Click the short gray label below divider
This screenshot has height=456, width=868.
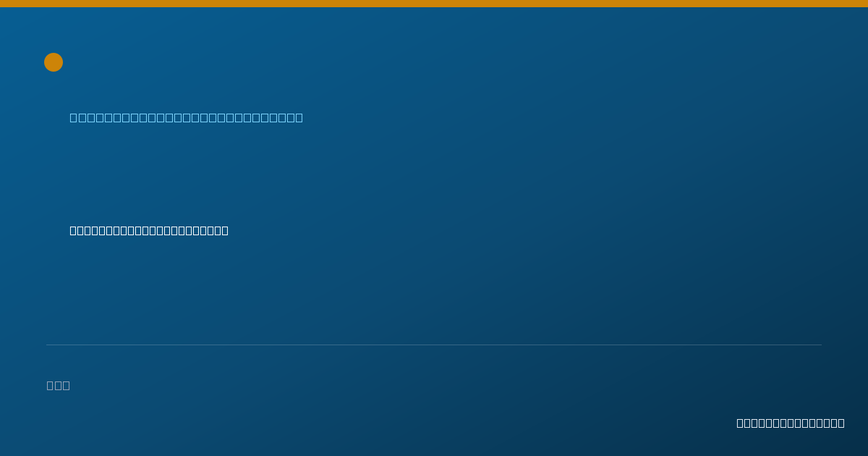(x=58, y=385)
